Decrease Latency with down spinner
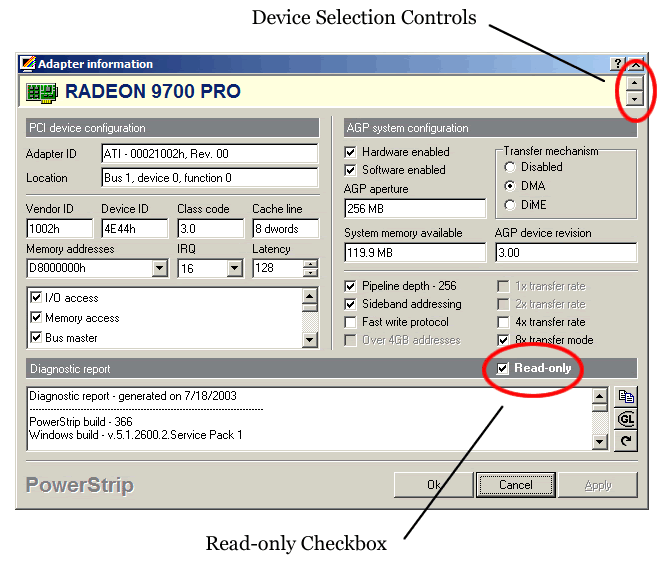This screenshot has height=562, width=666. click(x=310, y=273)
